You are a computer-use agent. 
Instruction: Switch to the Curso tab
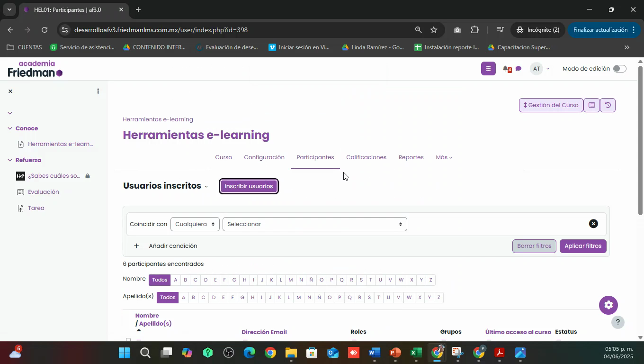click(224, 157)
